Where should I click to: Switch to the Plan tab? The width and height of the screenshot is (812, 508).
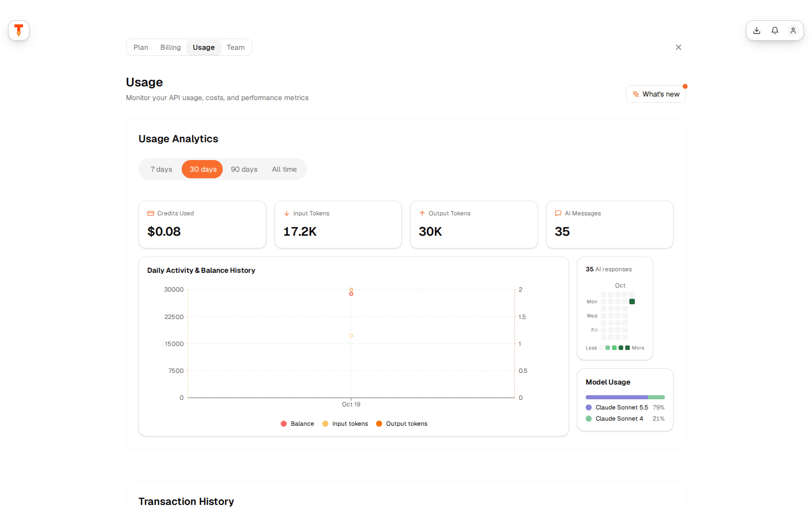(x=141, y=47)
